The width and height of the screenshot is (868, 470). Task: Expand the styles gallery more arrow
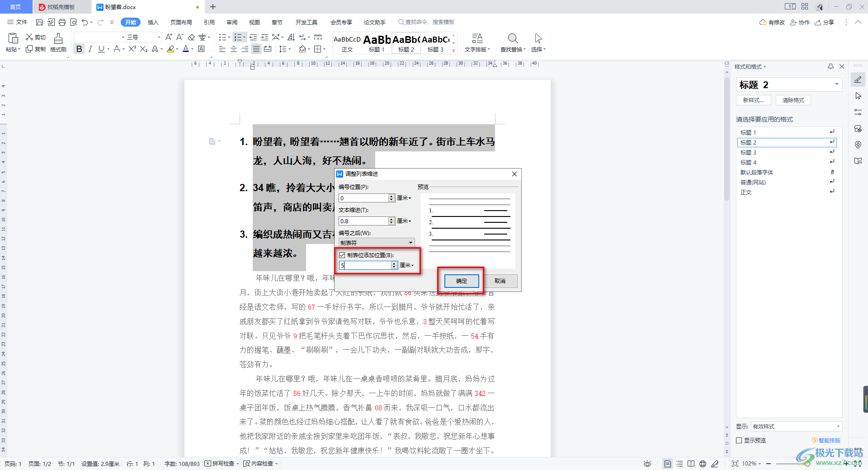pyautogui.click(x=454, y=50)
